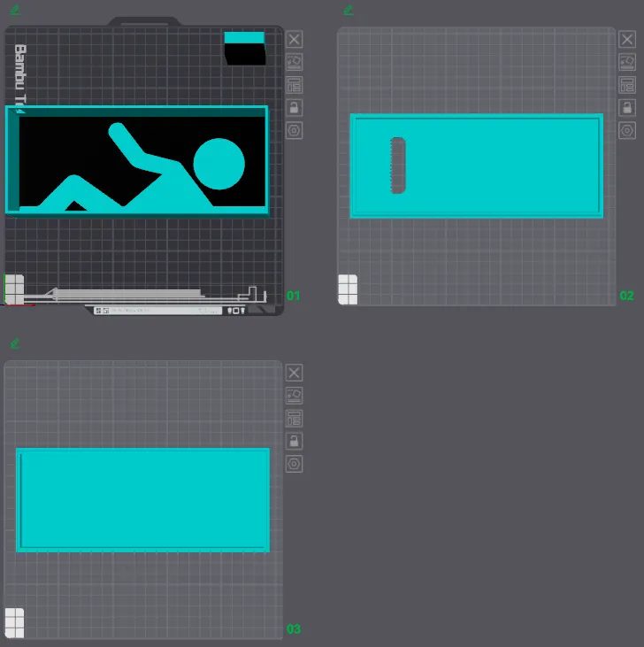Click the edit plate name pencil on plate 03

[x=15, y=343]
